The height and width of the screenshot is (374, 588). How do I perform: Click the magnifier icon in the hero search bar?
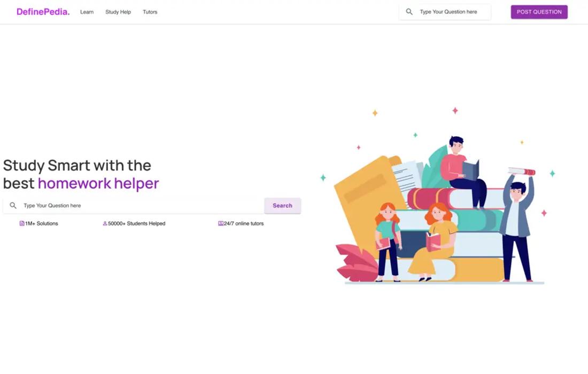click(x=13, y=205)
